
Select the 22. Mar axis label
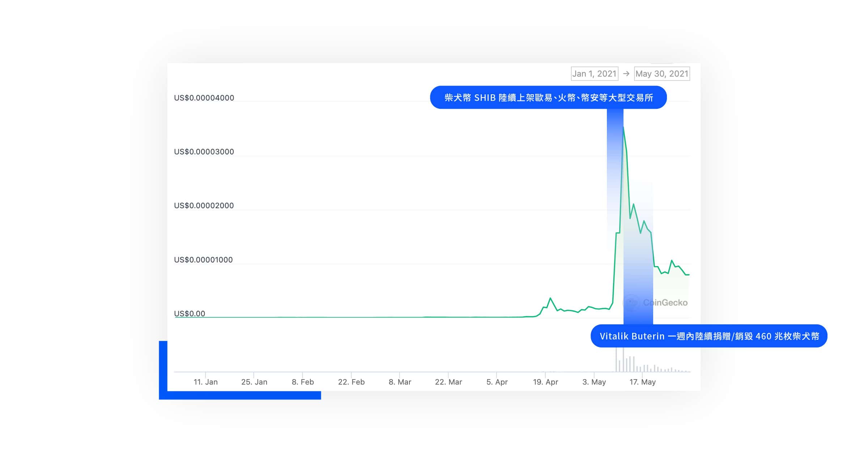point(448,382)
